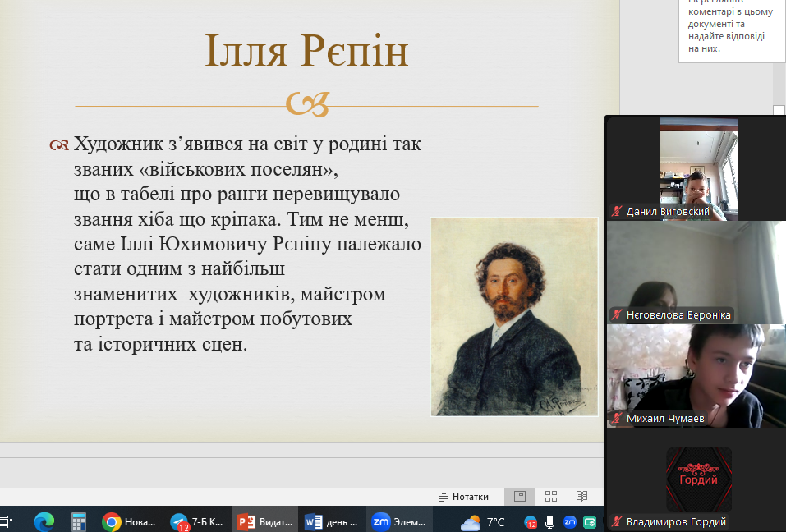Switch to Normal view in status bar
The width and height of the screenshot is (786, 532).
(520, 497)
